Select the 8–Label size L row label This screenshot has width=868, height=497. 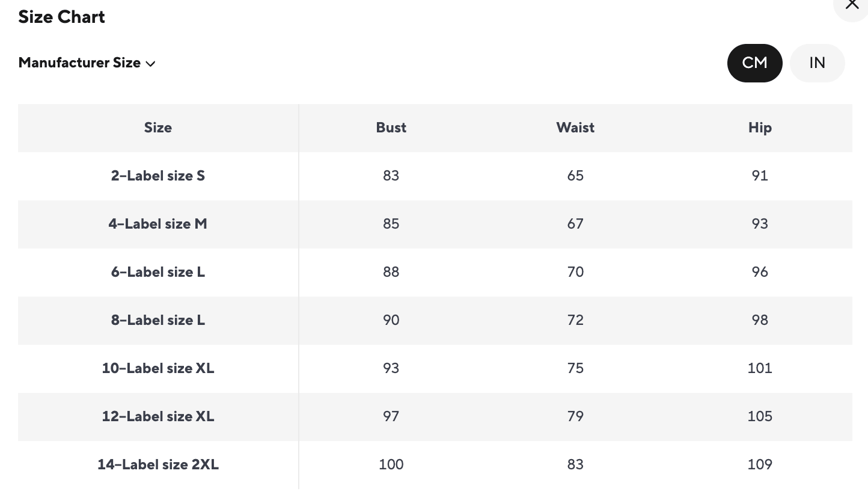point(158,320)
